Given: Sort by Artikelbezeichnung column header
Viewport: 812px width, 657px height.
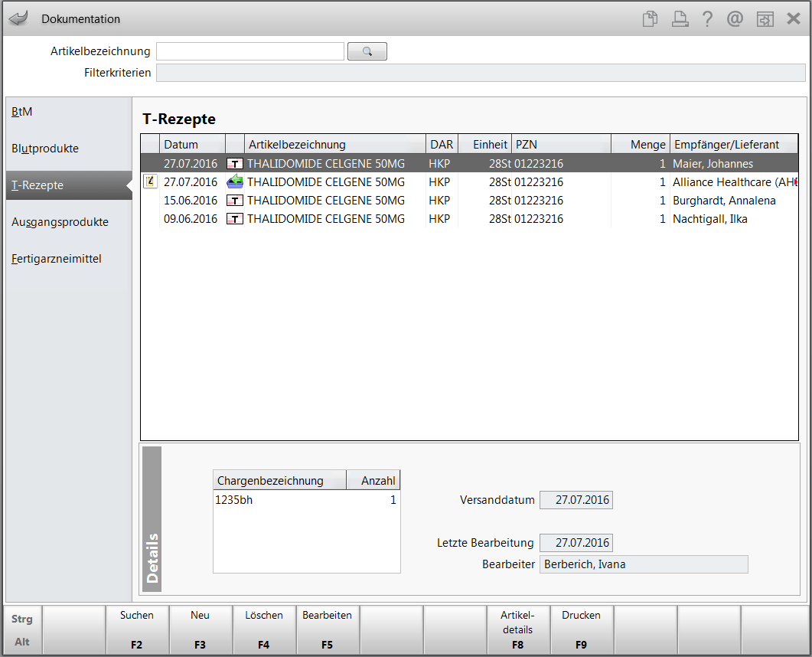Looking at the screenshot, I should click(334, 144).
